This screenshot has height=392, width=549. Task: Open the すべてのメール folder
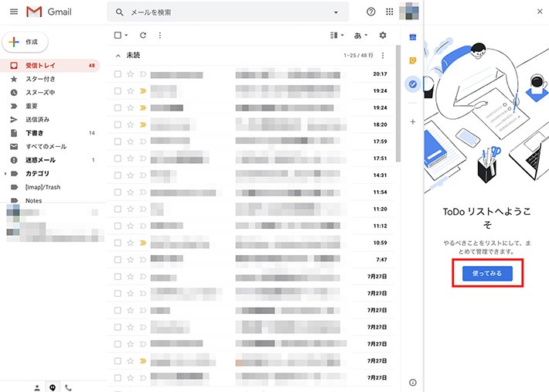point(50,147)
